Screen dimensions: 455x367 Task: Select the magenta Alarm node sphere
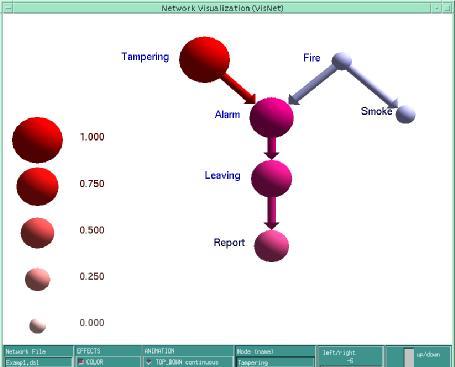coord(272,117)
